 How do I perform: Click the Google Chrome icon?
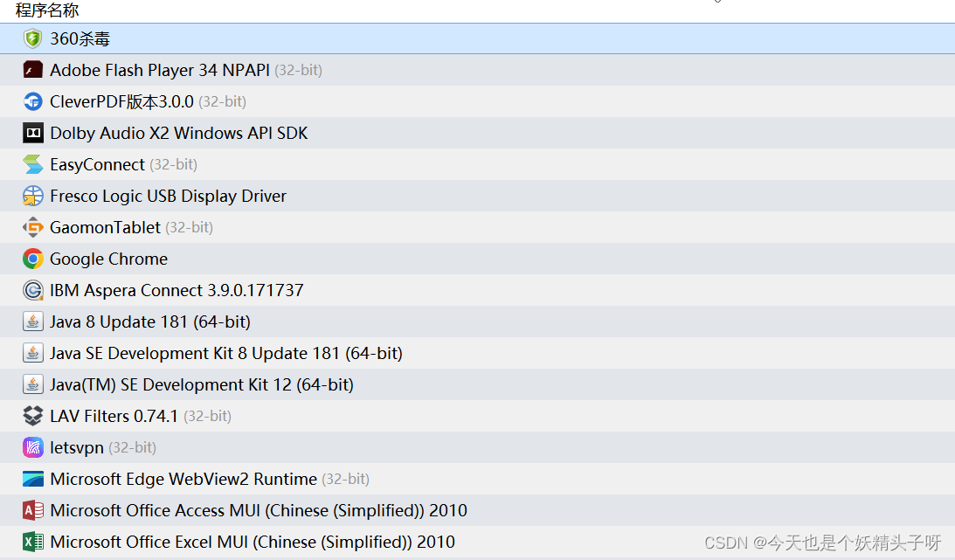click(33, 259)
